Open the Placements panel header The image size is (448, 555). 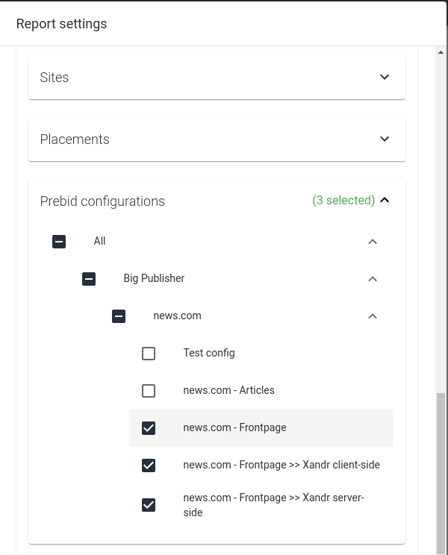pos(217,139)
